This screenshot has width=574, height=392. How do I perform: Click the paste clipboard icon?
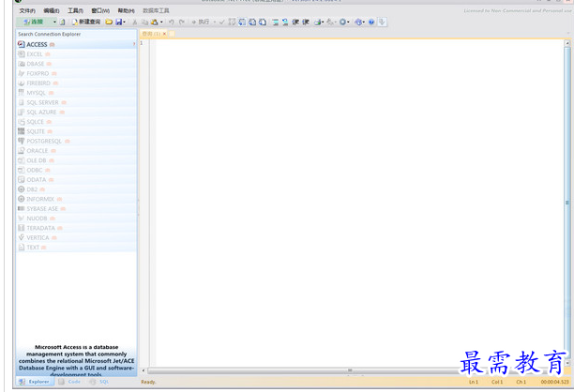pyautogui.click(x=155, y=22)
